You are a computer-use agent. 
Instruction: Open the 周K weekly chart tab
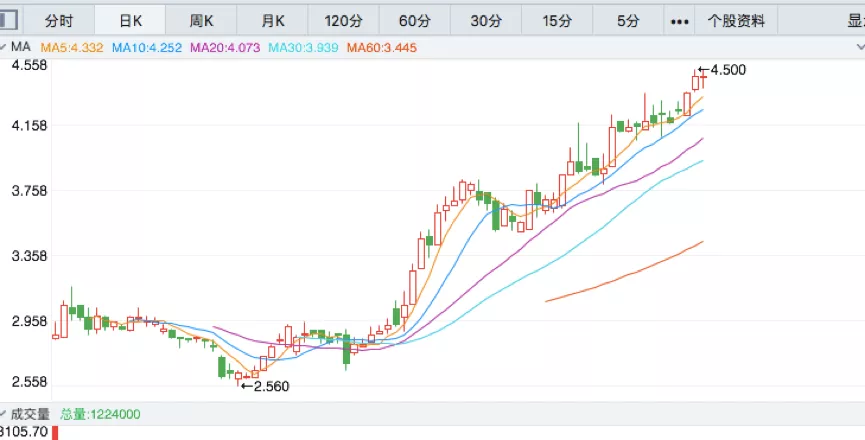201,22
